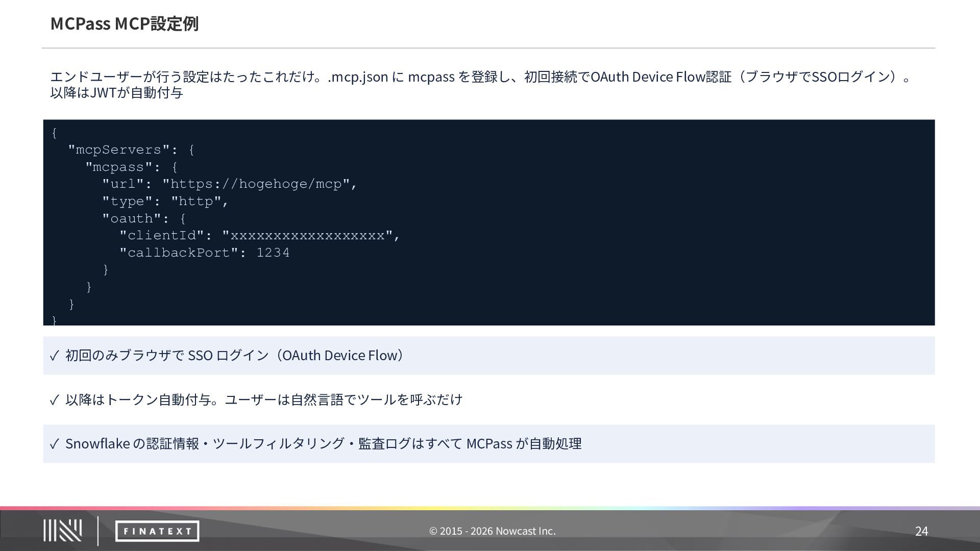Viewport: 980px width, 551px height.
Task: Click the copyright Nowcast Inc. text
Action: point(492,531)
